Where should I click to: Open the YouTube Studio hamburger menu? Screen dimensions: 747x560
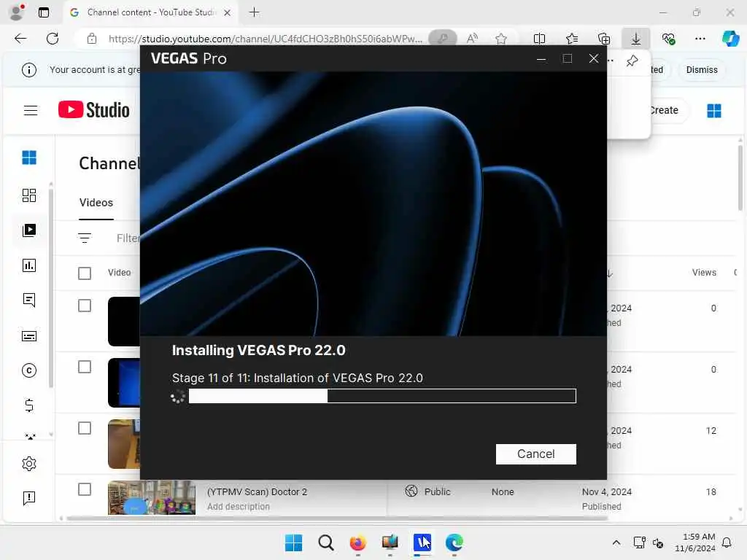(x=31, y=111)
